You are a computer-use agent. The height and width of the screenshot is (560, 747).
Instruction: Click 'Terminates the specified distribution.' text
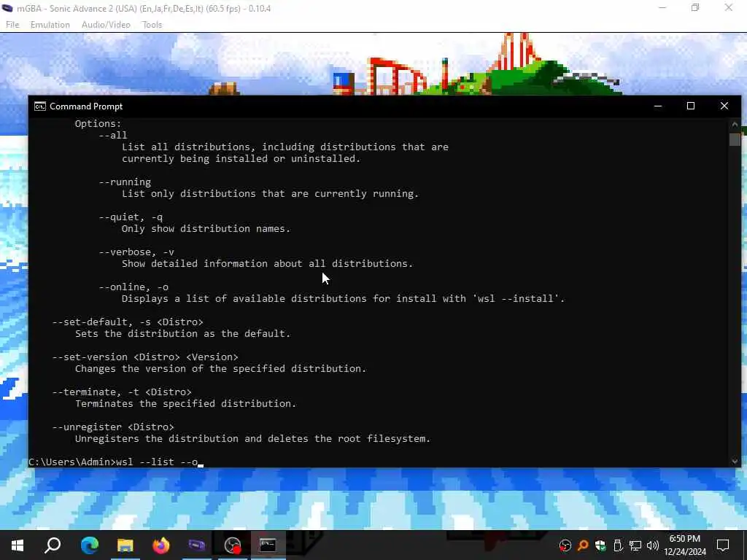tap(186, 404)
